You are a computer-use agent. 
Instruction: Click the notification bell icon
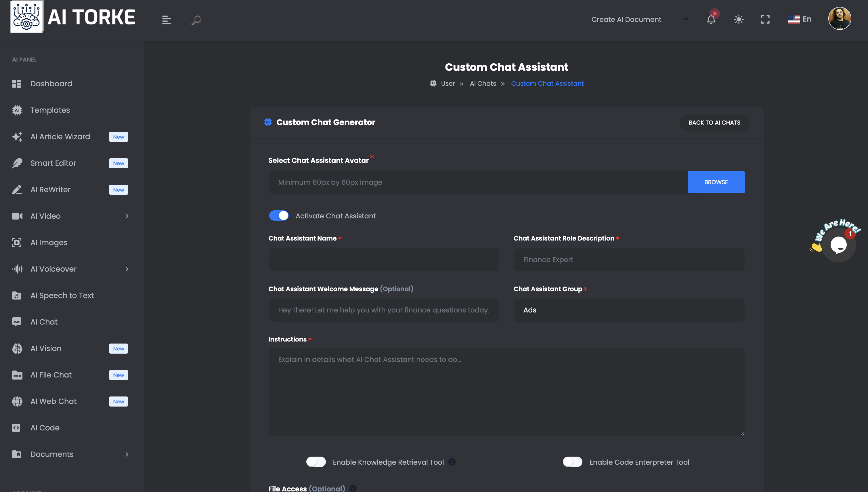(x=711, y=19)
